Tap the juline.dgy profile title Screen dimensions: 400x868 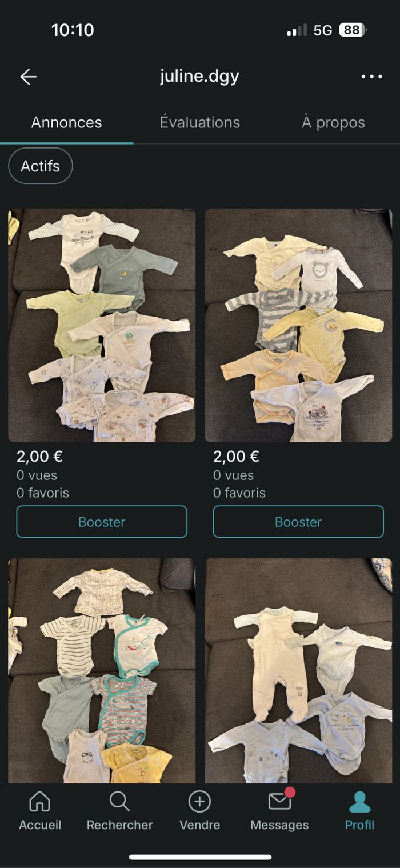[x=199, y=77]
